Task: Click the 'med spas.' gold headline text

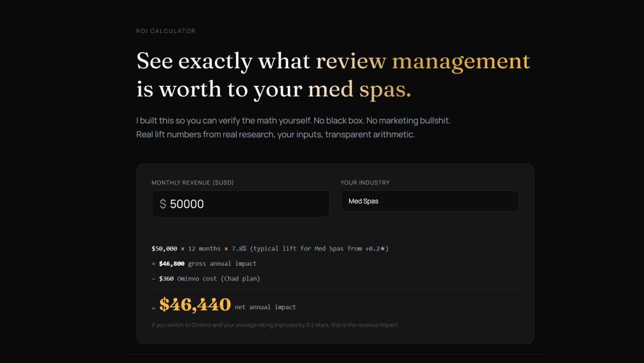Action: (x=359, y=89)
